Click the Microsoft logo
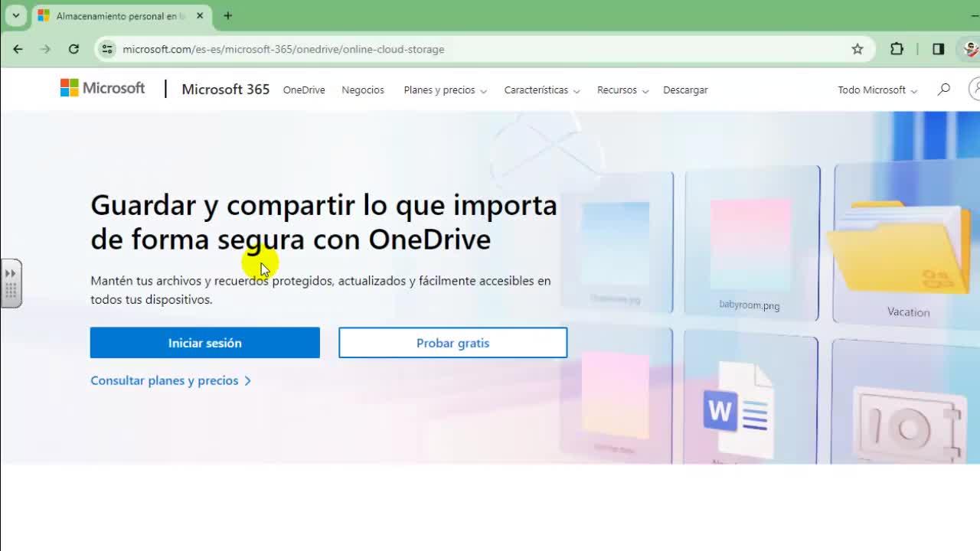The width and height of the screenshot is (980, 551). (x=103, y=88)
